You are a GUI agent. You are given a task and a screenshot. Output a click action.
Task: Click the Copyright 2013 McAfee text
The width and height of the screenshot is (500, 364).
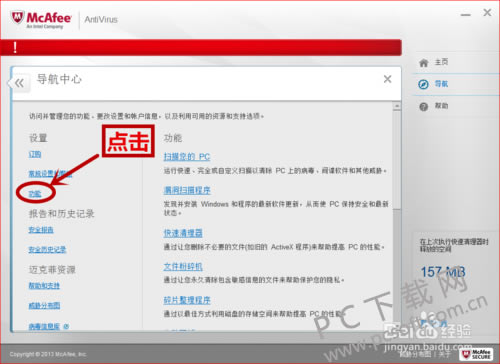click(x=48, y=354)
